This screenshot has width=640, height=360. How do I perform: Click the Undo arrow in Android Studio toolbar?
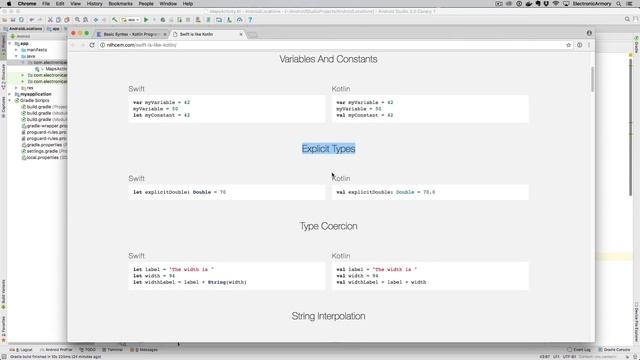[x=31, y=20]
